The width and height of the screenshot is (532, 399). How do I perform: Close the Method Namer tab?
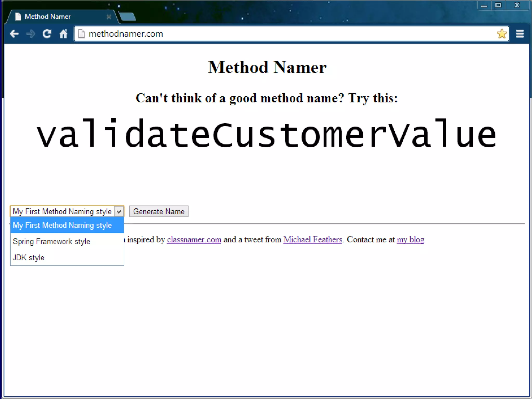click(x=109, y=17)
